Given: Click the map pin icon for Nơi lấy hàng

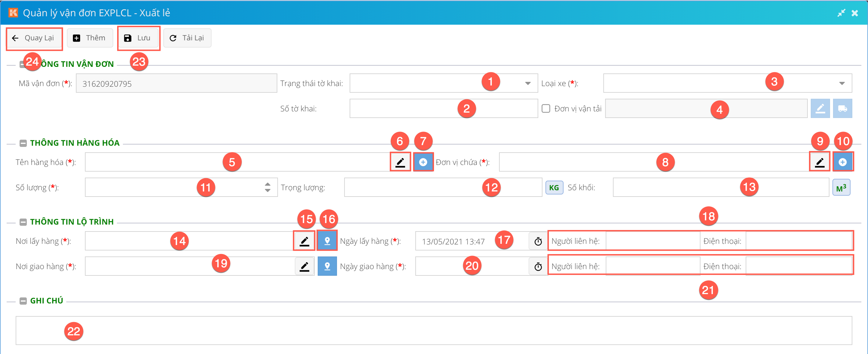Looking at the screenshot, I should 327,241.
